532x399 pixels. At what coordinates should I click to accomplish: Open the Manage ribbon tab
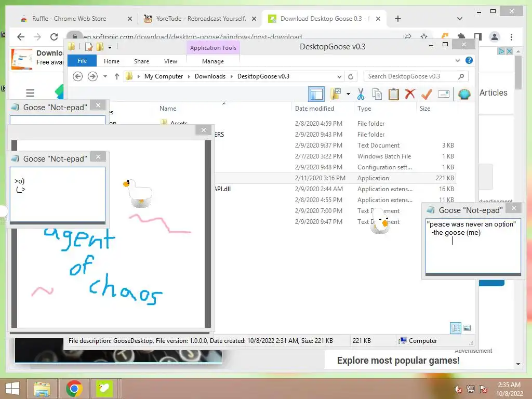[213, 61]
